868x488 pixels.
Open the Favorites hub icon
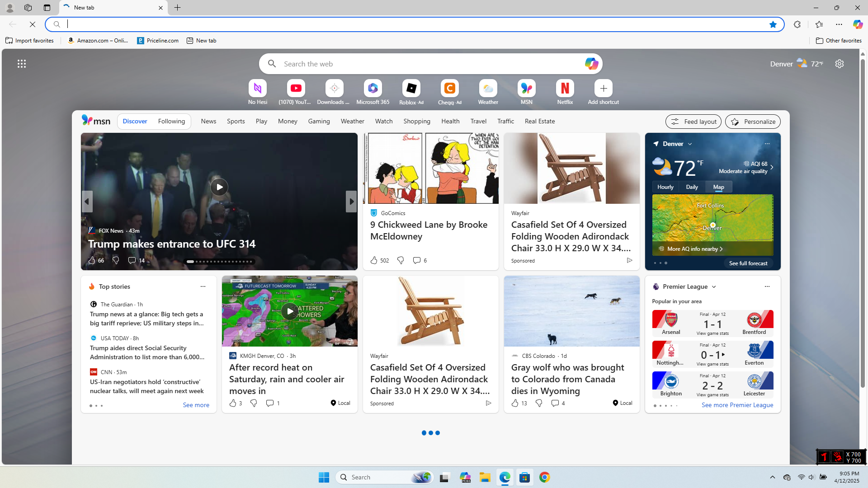click(819, 24)
